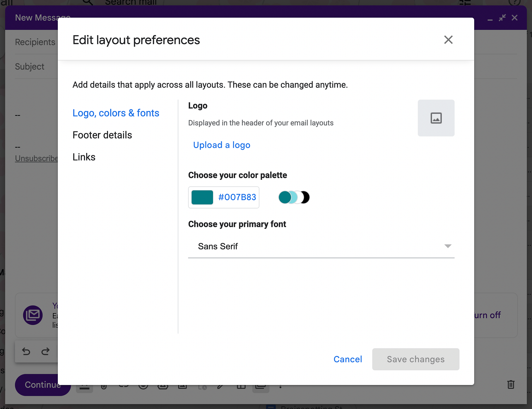532x409 pixels.
Task: Select the Logo colors & fonts tab
Action: coord(116,113)
